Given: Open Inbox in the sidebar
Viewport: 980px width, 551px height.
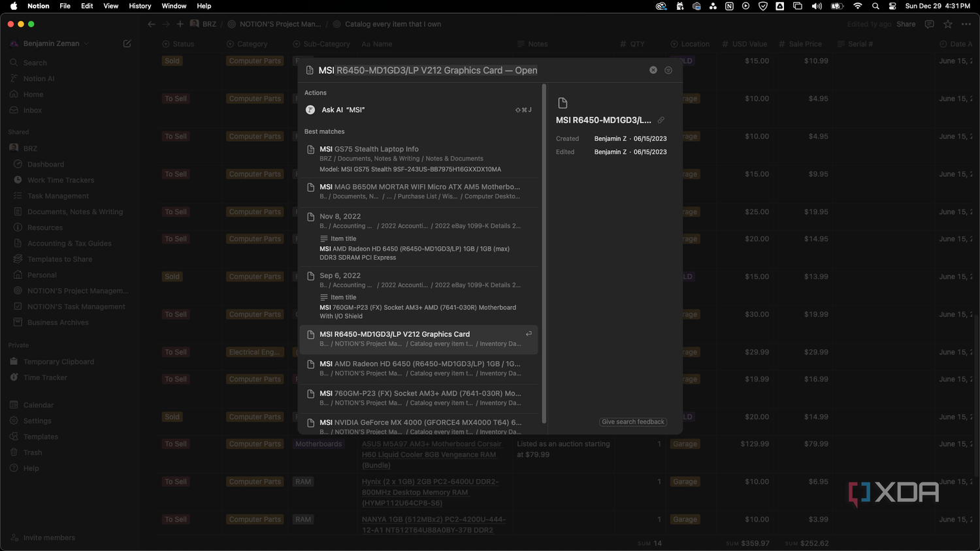Looking at the screenshot, I should pos(32,110).
